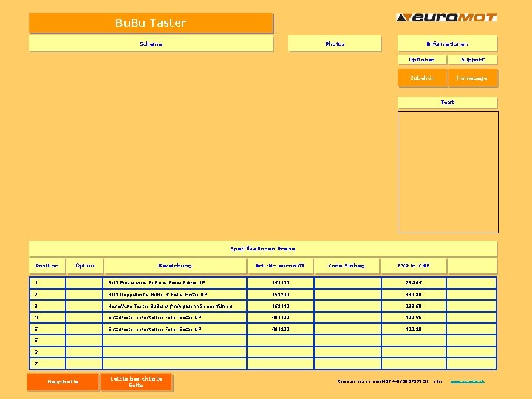Image resolution: width=532 pixels, height=399 pixels.
Task: Select the Optionen button
Action: (422, 60)
